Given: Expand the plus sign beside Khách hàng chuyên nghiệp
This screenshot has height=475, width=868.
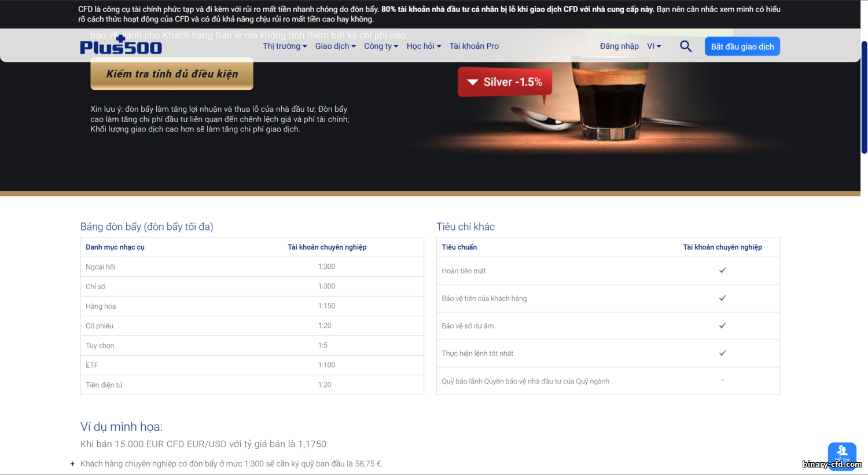Looking at the screenshot, I should click(x=72, y=464).
